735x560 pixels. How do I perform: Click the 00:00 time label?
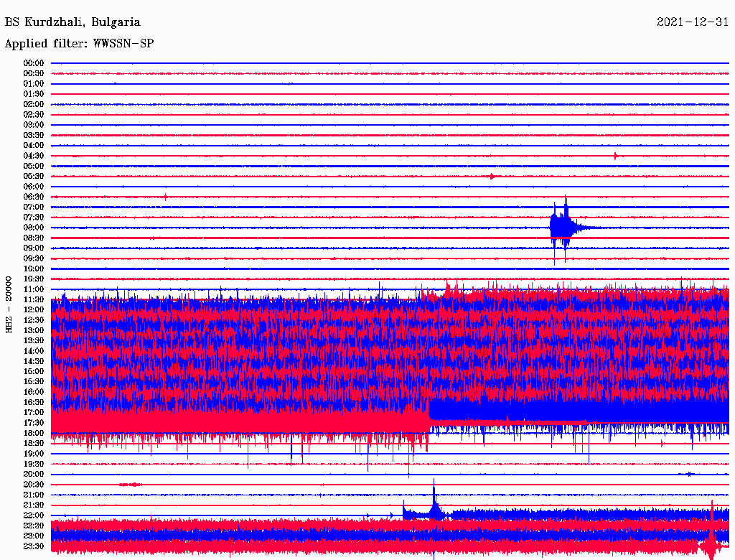[x=34, y=63]
